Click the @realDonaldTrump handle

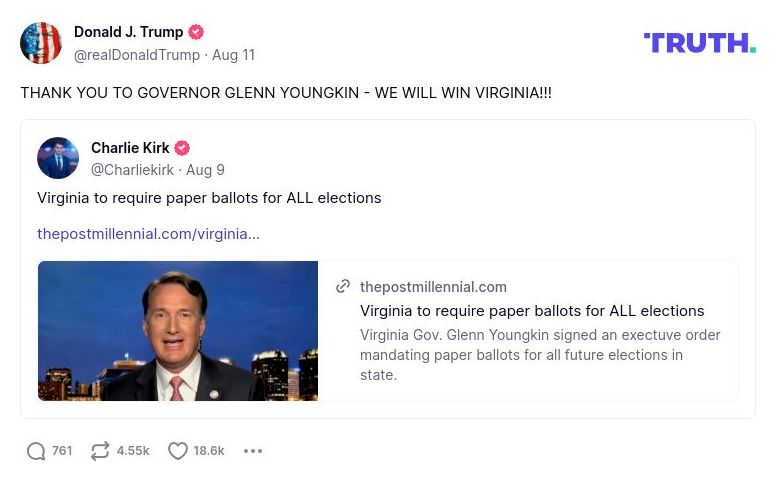pos(137,55)
